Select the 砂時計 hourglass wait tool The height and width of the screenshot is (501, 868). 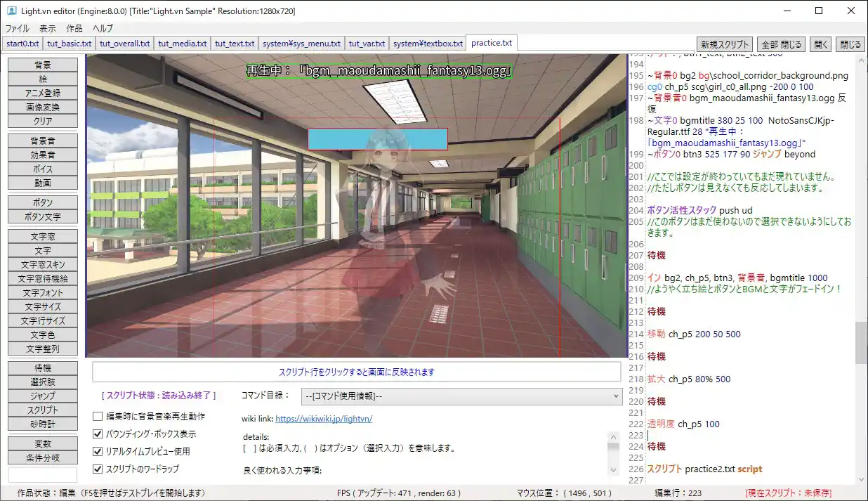click(42, 424)
